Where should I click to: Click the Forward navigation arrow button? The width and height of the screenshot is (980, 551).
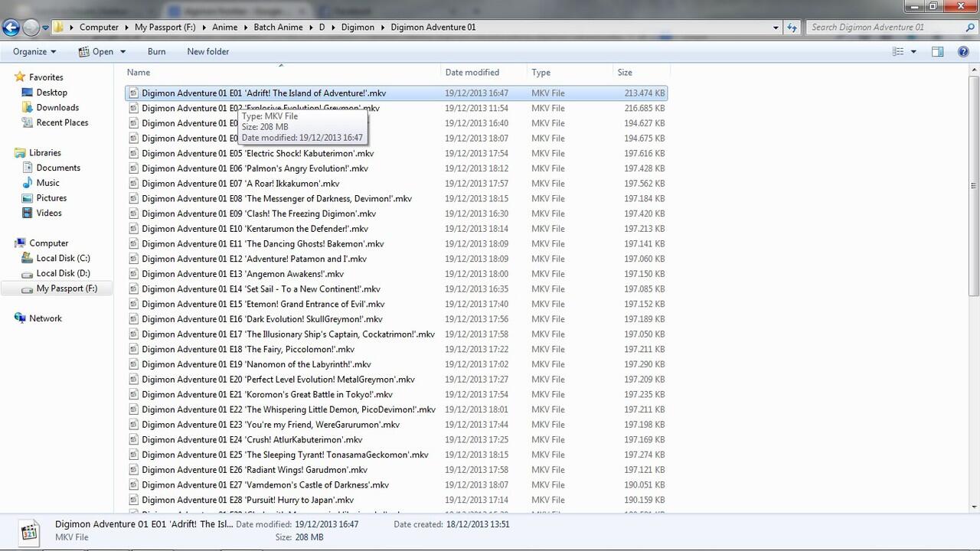(x=31, y=28)
